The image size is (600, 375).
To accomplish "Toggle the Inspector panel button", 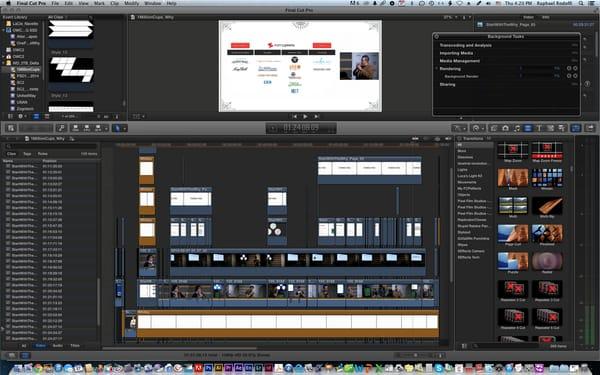I will point(576,128).
